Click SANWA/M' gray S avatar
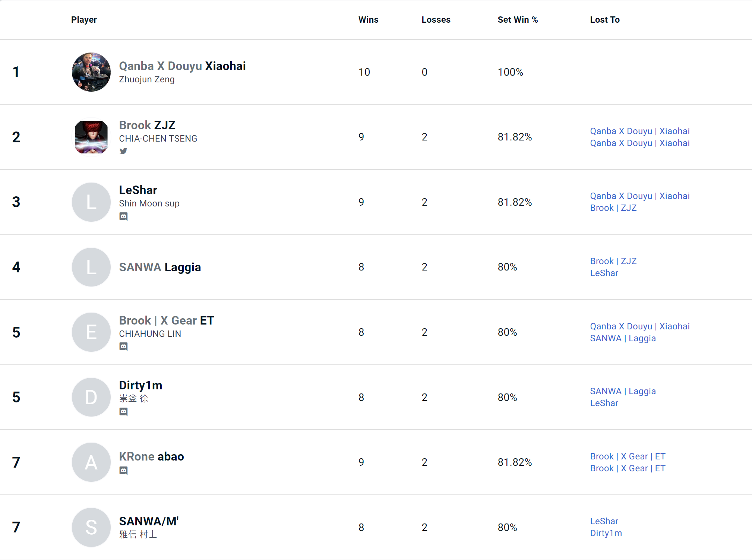 pyautogui.click(x=91, y=527)
